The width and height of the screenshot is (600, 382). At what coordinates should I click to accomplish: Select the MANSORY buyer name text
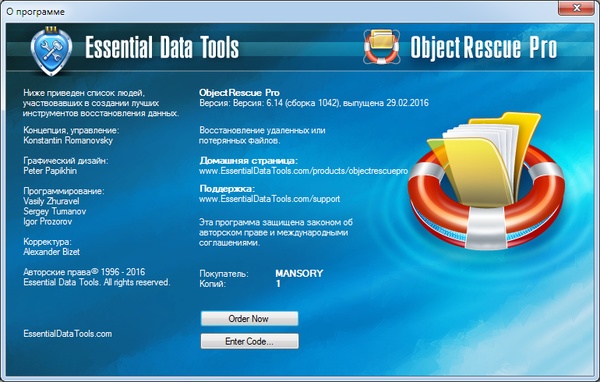pyautogui.click(x=299, y=273)
